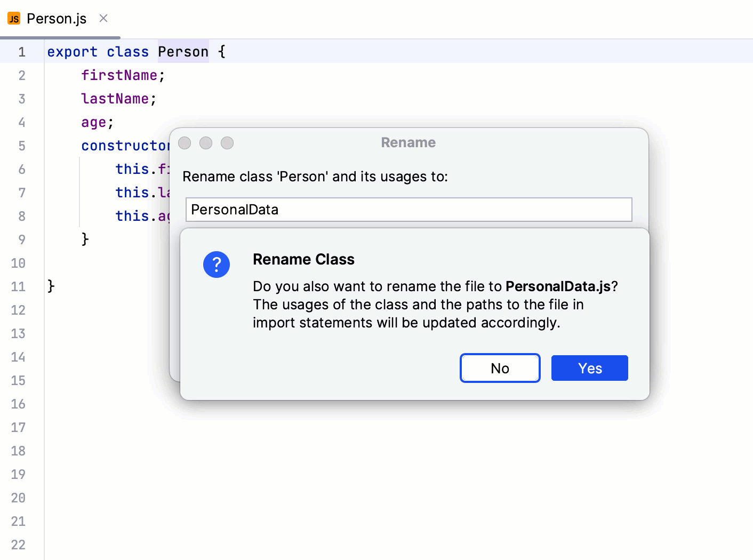
Task: Click line number 5 in the gutter
Action: (x=22, y=146)
